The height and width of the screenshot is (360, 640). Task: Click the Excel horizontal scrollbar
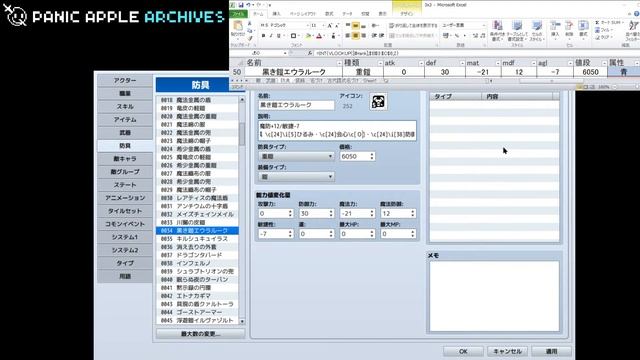click(x=550, y=81)
